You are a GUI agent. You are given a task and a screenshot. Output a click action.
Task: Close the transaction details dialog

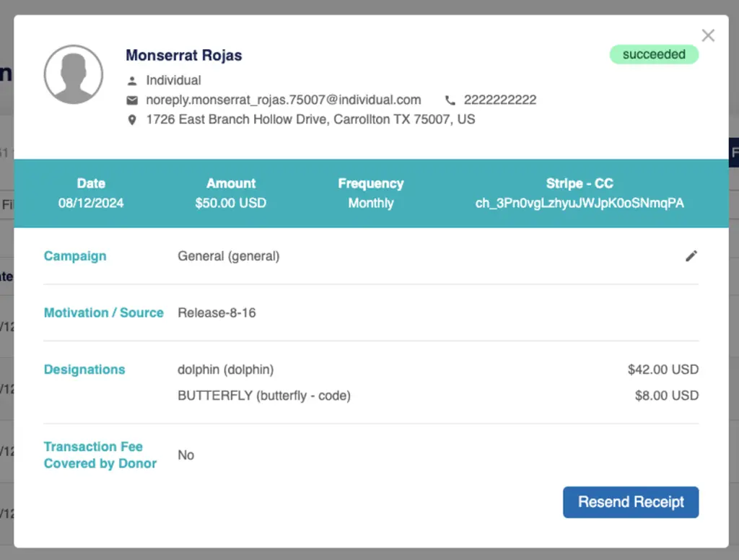[x=708, y=35]
